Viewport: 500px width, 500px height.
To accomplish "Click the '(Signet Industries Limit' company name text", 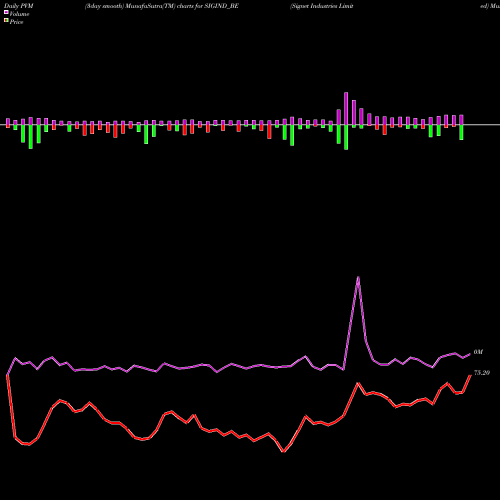I will pyautogui.click(x=322, y=6).
